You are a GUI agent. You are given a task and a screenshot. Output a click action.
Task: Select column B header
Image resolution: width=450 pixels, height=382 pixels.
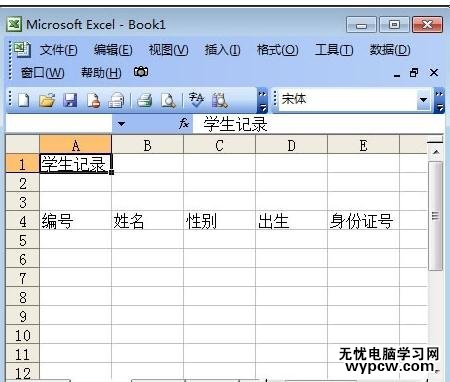[x=147, y=145]
